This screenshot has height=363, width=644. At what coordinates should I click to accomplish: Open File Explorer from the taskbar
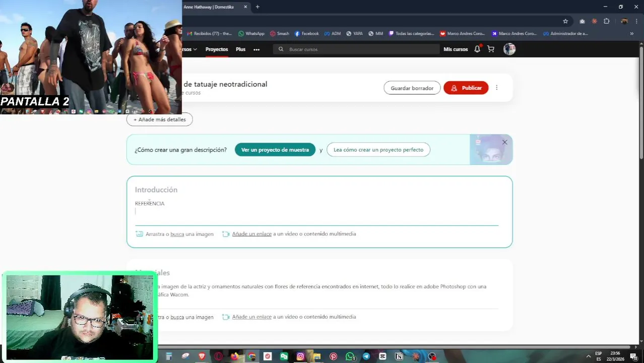(x=317, y=356)
